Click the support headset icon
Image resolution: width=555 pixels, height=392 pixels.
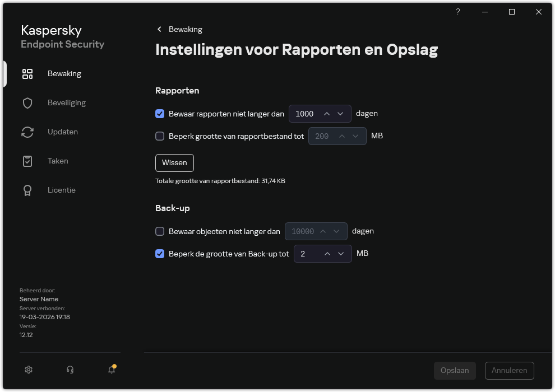tap(70, 370)
